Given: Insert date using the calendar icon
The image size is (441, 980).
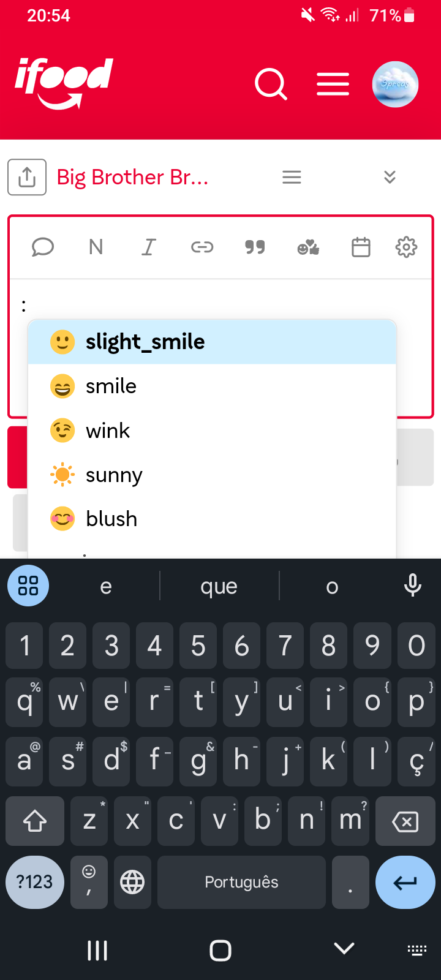Looking at the screenshot, I should tap(361, 247).
